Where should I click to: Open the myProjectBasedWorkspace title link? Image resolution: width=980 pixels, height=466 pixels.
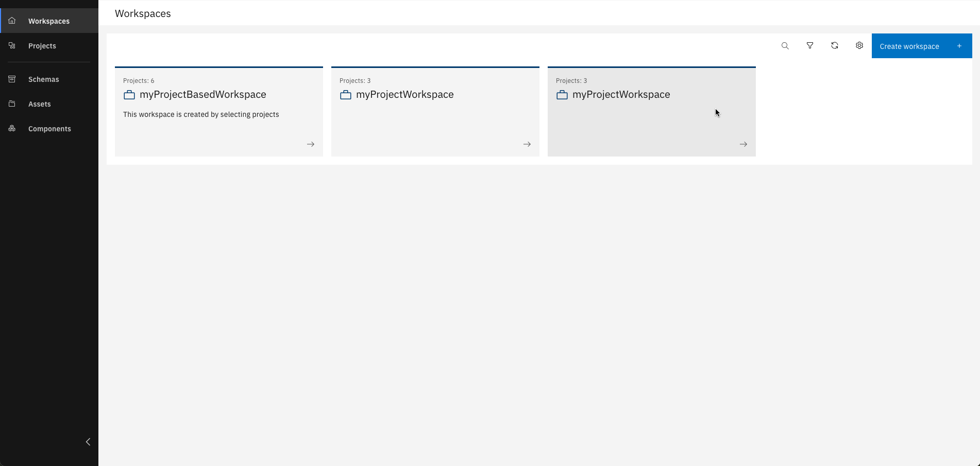point(202,95)
